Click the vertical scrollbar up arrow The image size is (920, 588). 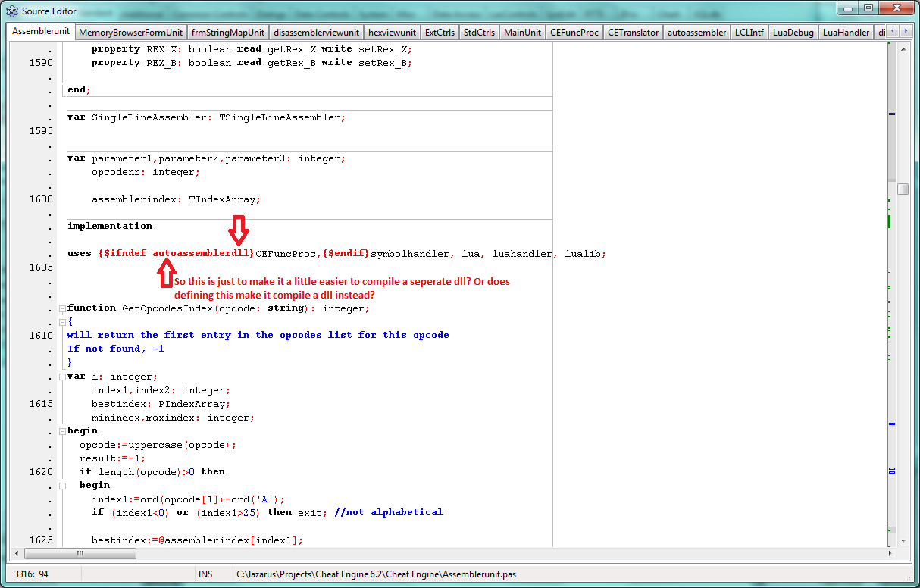903,48
